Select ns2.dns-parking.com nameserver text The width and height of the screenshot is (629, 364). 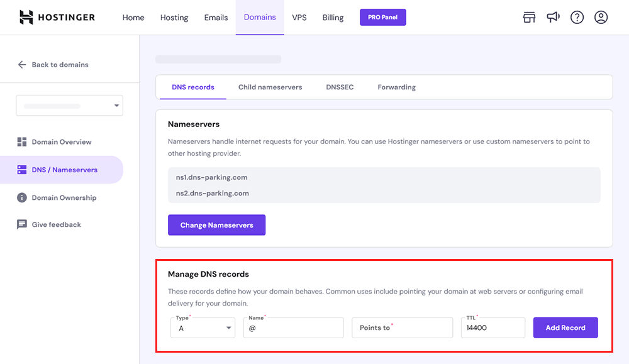(x=213, y=193)
